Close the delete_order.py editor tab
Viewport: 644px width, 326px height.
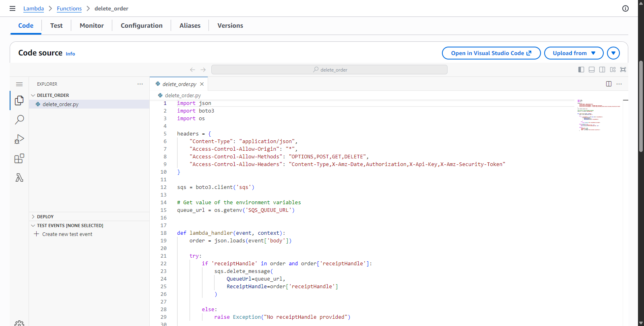coord(202,84)
